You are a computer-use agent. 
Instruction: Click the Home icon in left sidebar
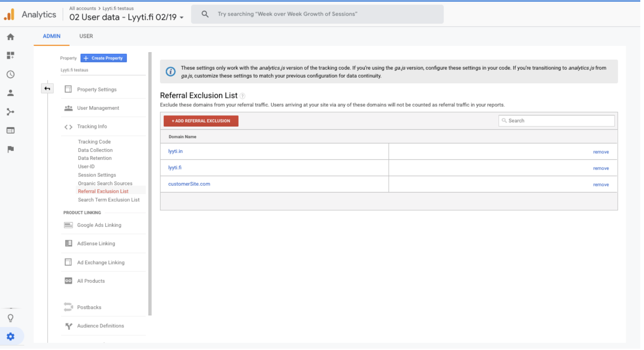pos(10,37)
